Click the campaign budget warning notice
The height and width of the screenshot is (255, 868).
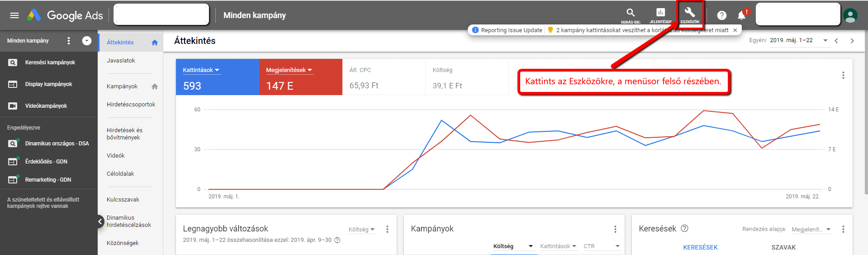point(638,30)
